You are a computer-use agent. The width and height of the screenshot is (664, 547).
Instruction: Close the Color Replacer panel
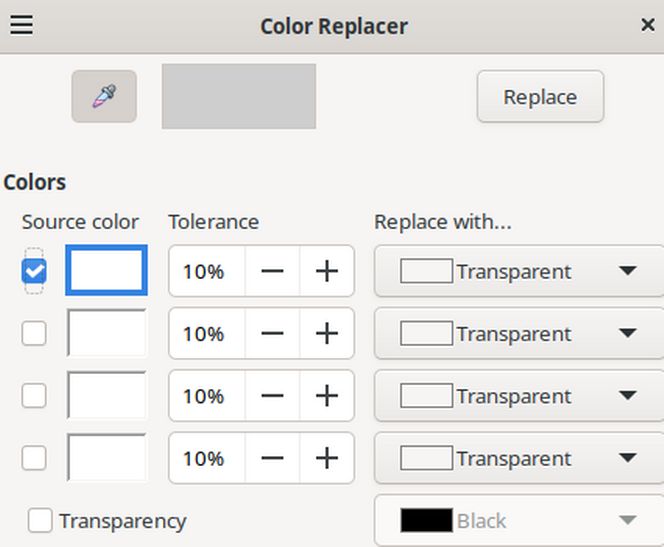647,26
